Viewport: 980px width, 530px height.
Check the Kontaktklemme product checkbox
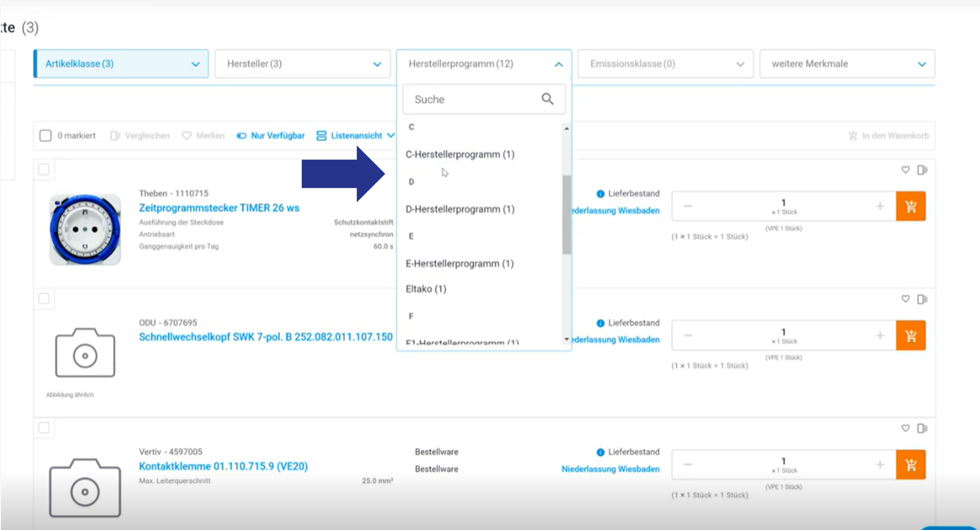tap(44, 428)
